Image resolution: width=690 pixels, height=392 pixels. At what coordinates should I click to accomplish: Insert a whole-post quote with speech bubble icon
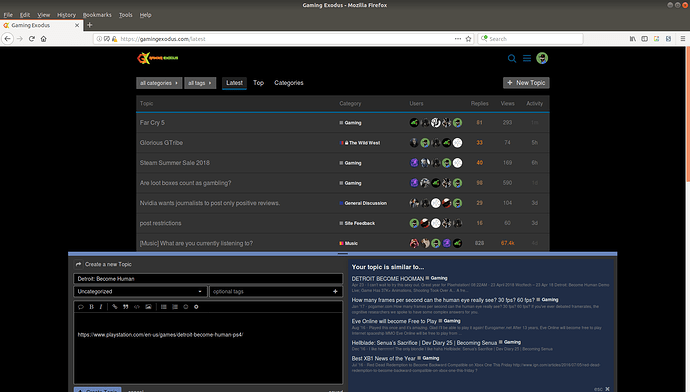tap(81, 307)
